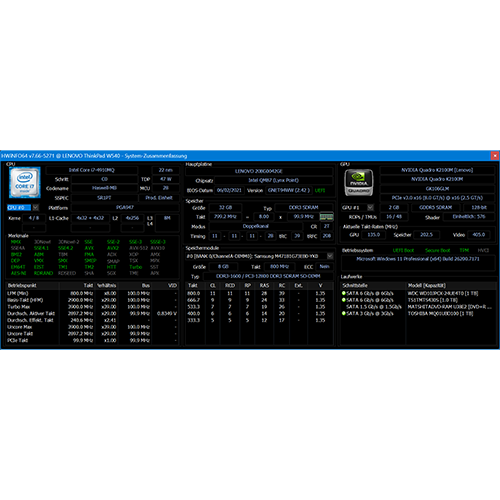
Task: Click the DDR3 SDRAM memory type field
Action: pyautogui.click(x=303, y=208)
